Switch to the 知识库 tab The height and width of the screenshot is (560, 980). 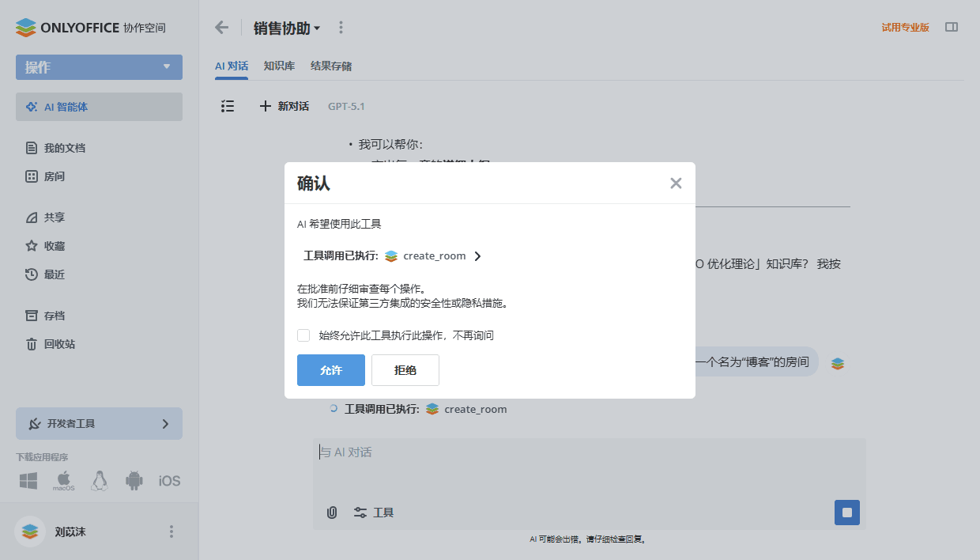279,66
